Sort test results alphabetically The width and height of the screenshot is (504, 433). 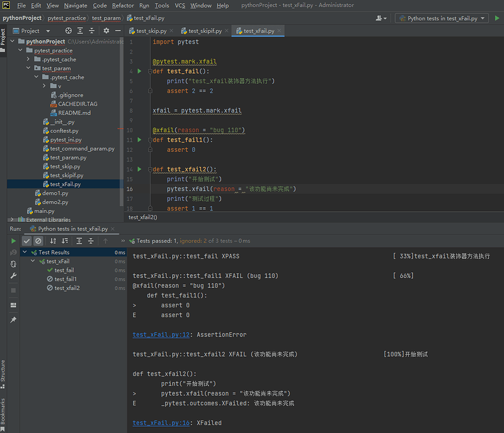[53, 241]
